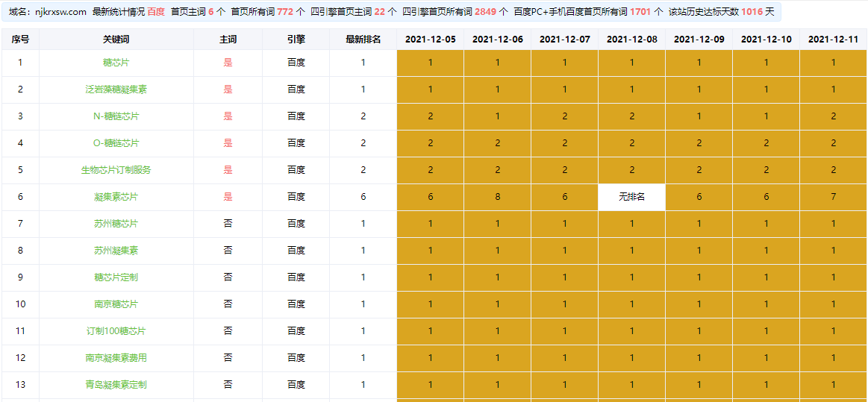Open keyword link 青岛凝集素定制

click(116, 385)
